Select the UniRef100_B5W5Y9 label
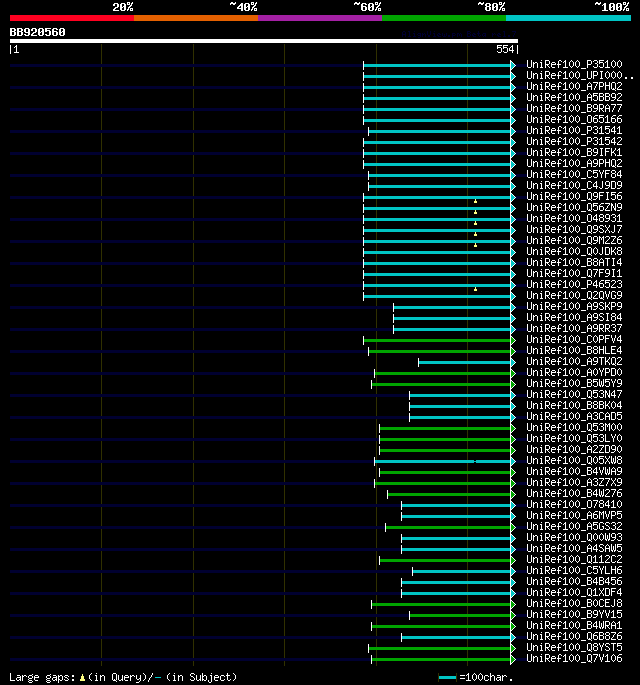The height and width of the screenshot is (685, 640). tap(574, 384)
